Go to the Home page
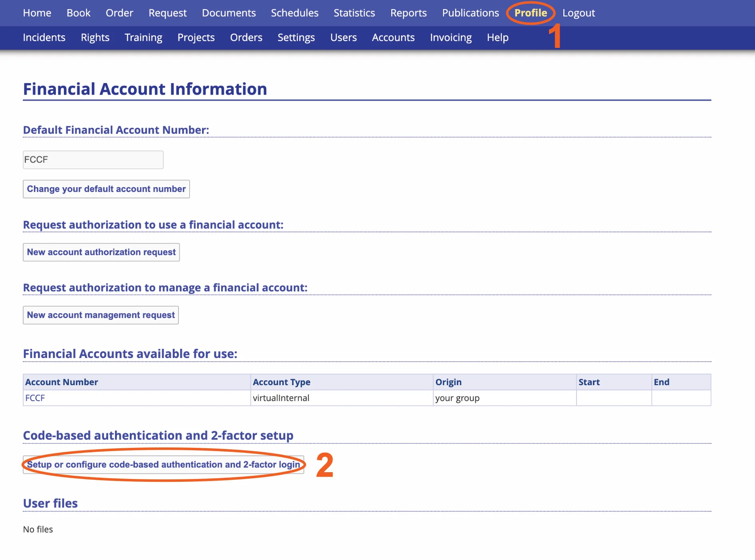Screen dimensions: 755x560 (37, 13)
